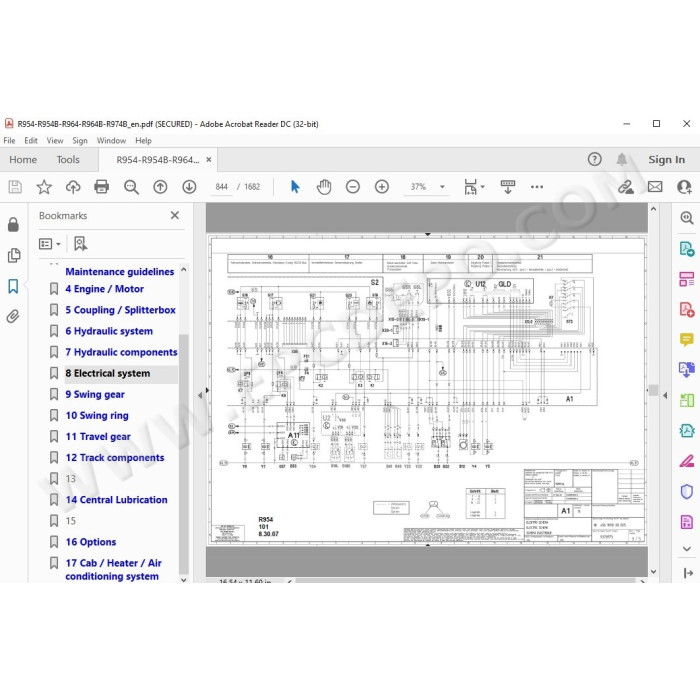Open the Help menu
Image resolution: width=700 pixels, height=700 pixels.
(x=143, y=141)
